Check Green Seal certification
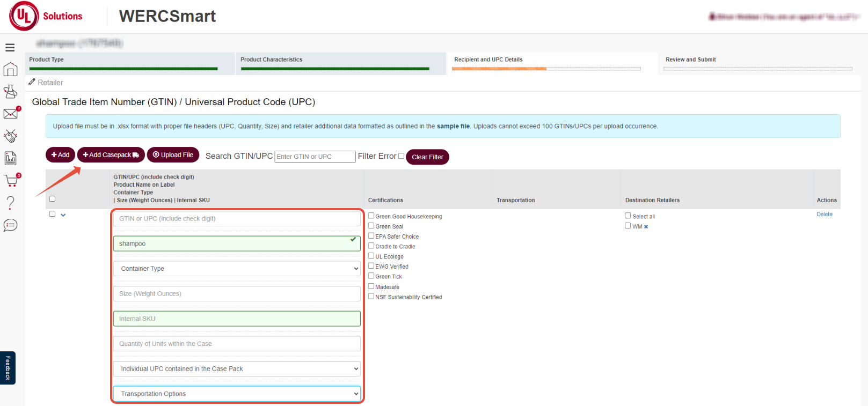Screen dimensions: 868x406 [x=371, y=226]
